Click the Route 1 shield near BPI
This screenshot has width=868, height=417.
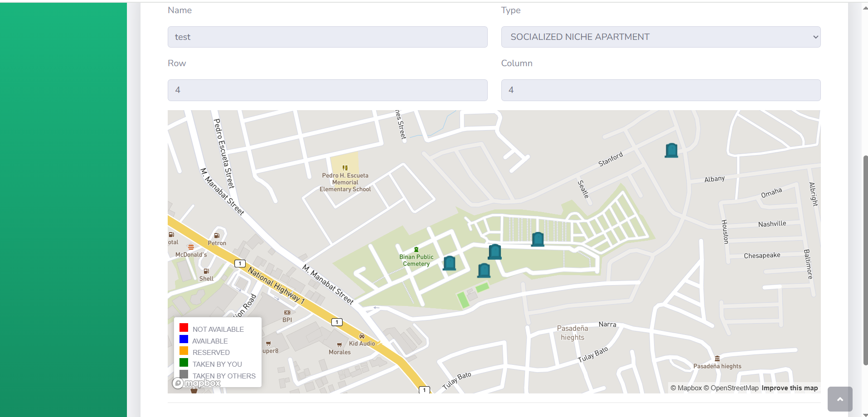[337, 322]
